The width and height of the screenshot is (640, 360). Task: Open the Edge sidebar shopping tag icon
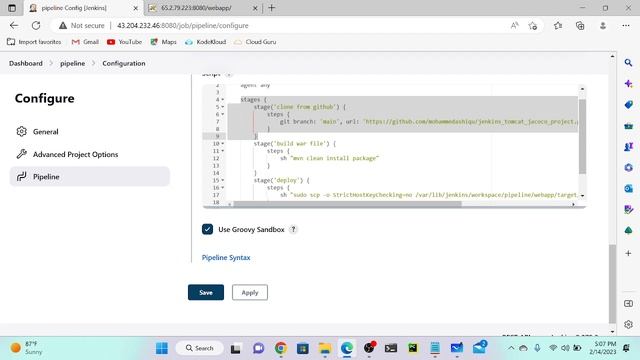click(x=629, y=105)
